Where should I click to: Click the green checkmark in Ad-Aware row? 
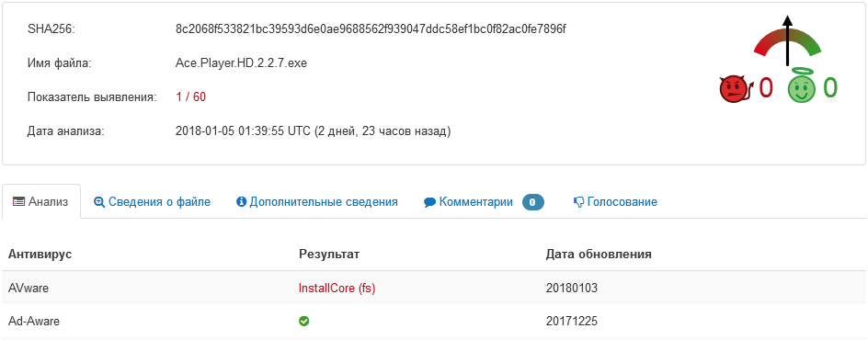point(303,321)
